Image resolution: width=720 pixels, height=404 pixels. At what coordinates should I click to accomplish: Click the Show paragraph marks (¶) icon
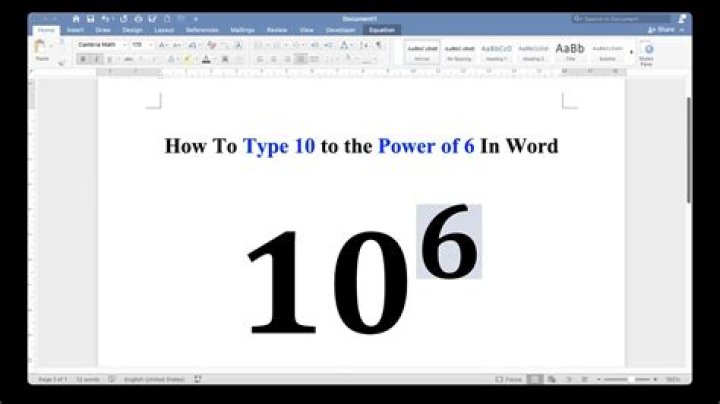pyautogui.click(x=378, y=45)
